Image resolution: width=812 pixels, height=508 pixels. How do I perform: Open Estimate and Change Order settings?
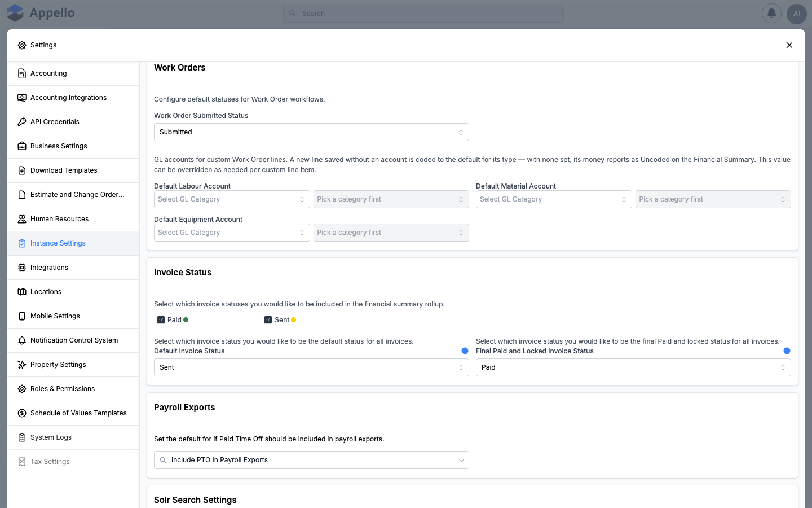(73, 195)
